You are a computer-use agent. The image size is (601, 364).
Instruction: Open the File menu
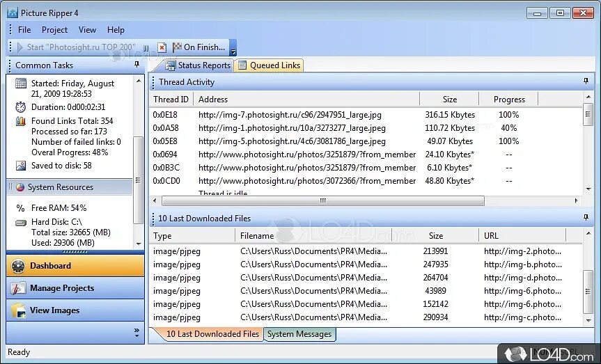pos(24,30)
